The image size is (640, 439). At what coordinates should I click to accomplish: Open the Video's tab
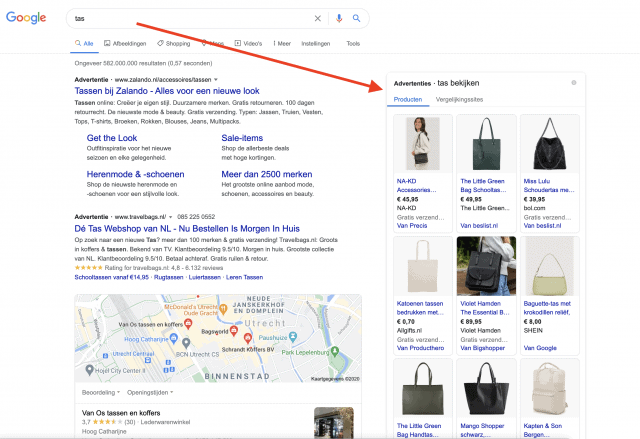pyautogui.click(x=248, y=43)
